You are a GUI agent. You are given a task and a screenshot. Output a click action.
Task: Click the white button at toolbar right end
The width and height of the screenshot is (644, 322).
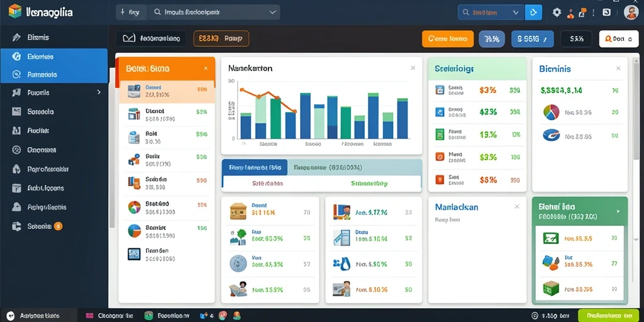(x=619, y=39)
